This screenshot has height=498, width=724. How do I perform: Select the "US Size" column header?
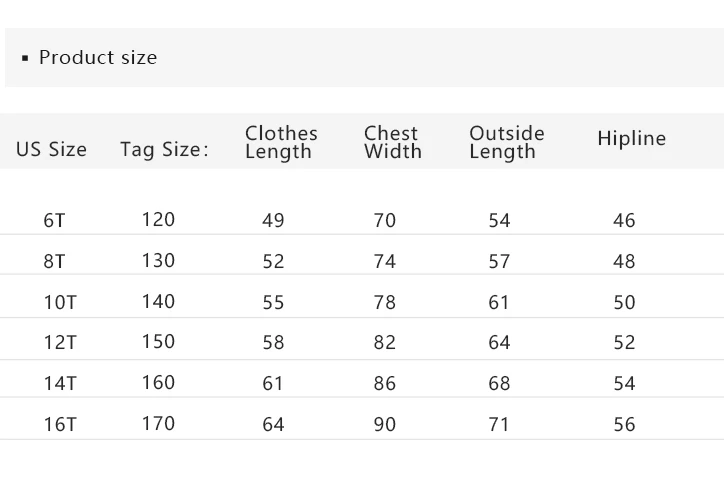pyautogui.click(x=51, y=150)
